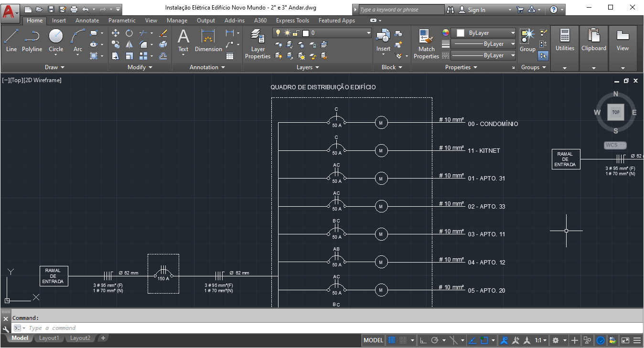This screenshot has width=644, height=348.
Task: Click the keyword search box
Action: pyautogui.click(x=401, y=10)
